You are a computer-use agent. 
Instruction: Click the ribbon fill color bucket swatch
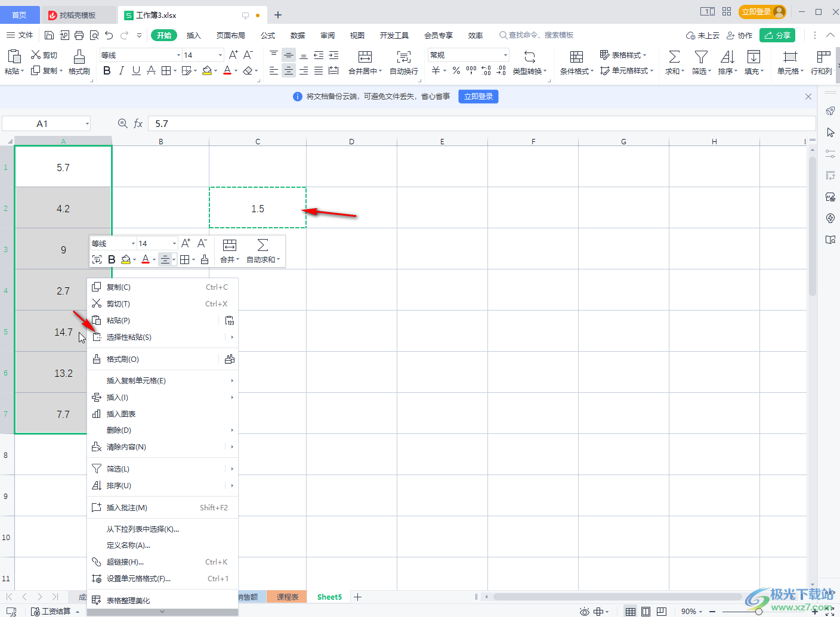tap(207, 70)
